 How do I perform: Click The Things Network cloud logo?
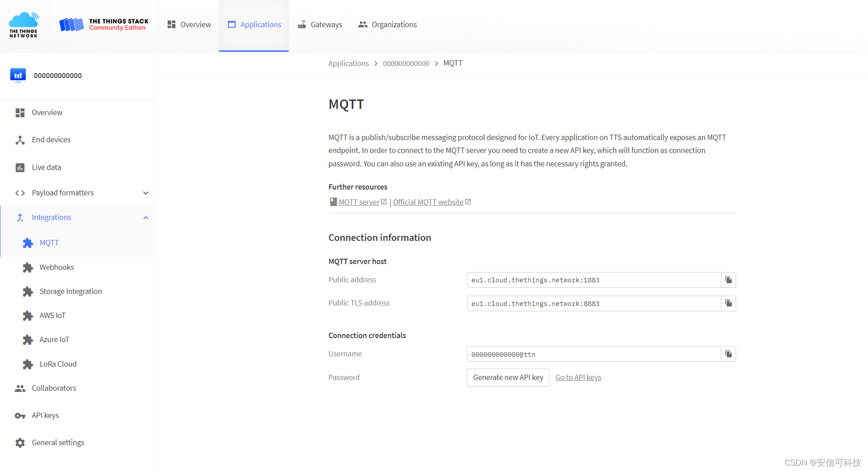[24, 25]
